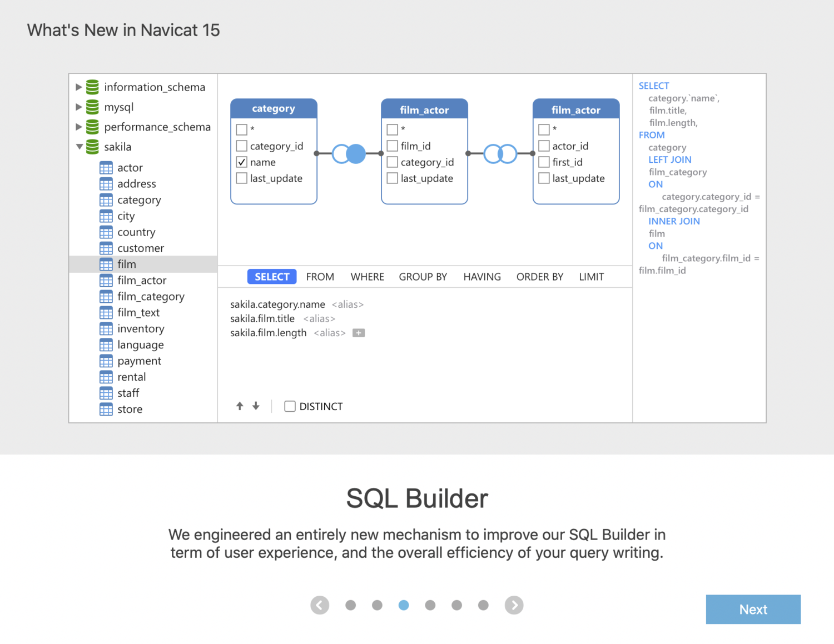Jump to the first page dot
Image resolution: width=834 pixels, height=644 pixels.
tap(350, 605)
